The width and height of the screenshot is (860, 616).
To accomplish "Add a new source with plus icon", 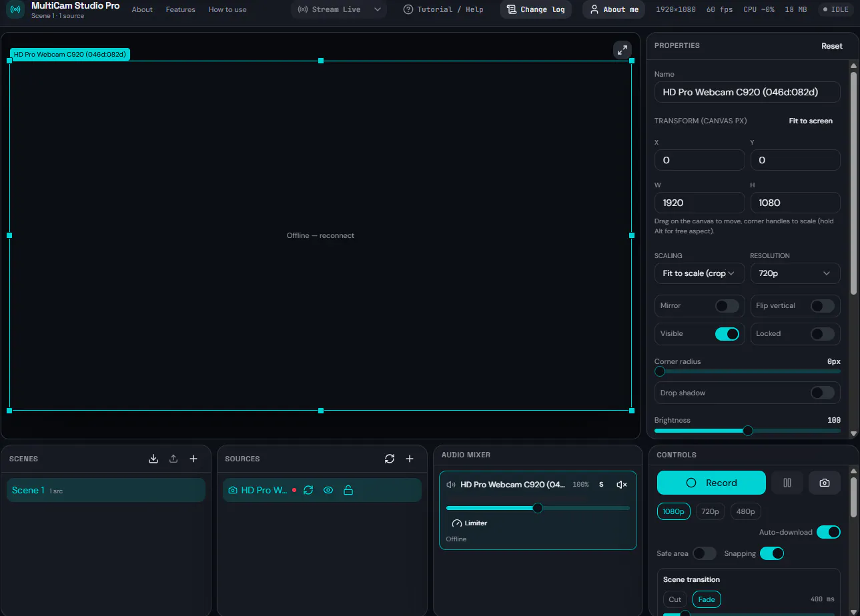I will 410,459.
